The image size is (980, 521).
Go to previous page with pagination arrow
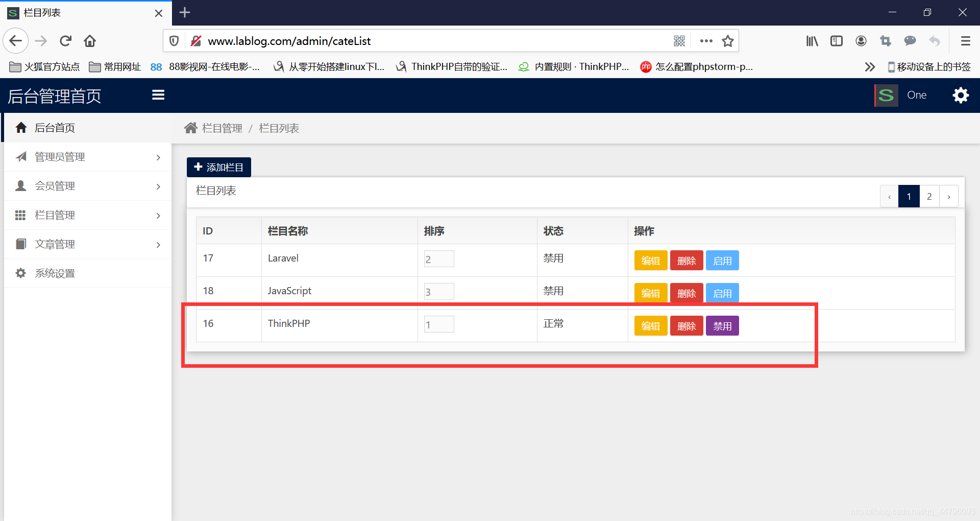click(889, 196)
